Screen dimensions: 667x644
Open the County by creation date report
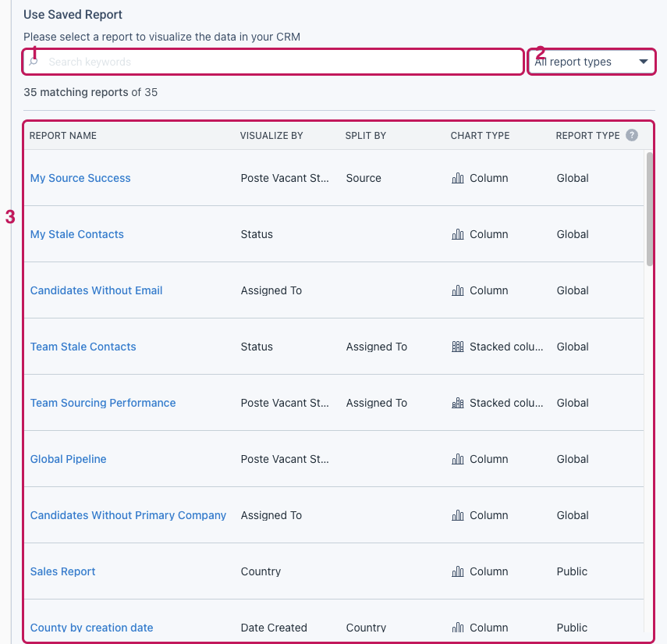91,628
